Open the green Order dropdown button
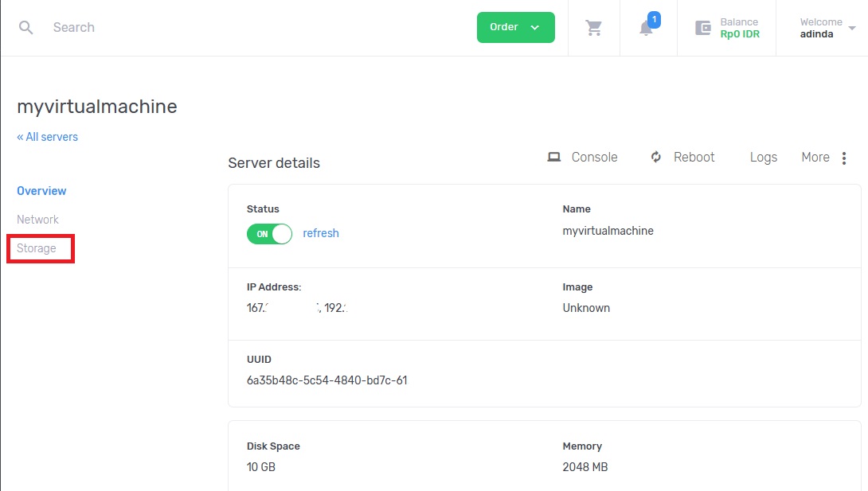 coord(515,27)
